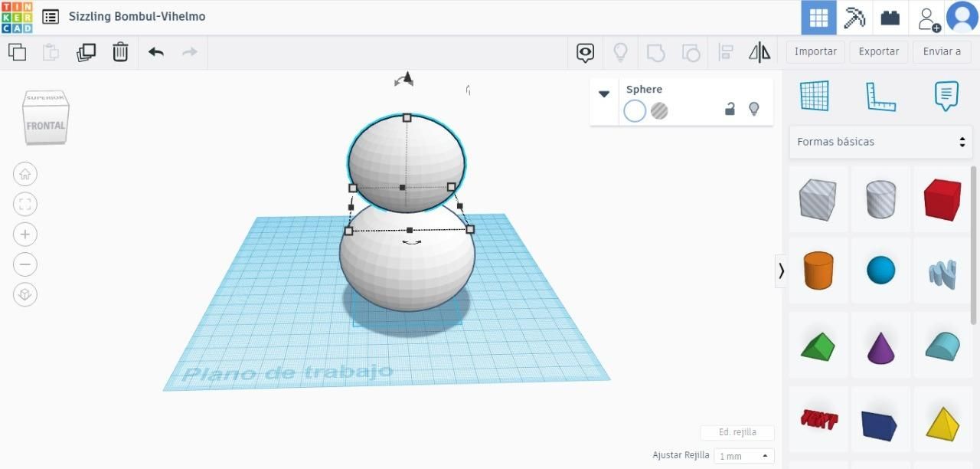Open the Formas básicas shapes dropdown

click(x=880, y=142)
